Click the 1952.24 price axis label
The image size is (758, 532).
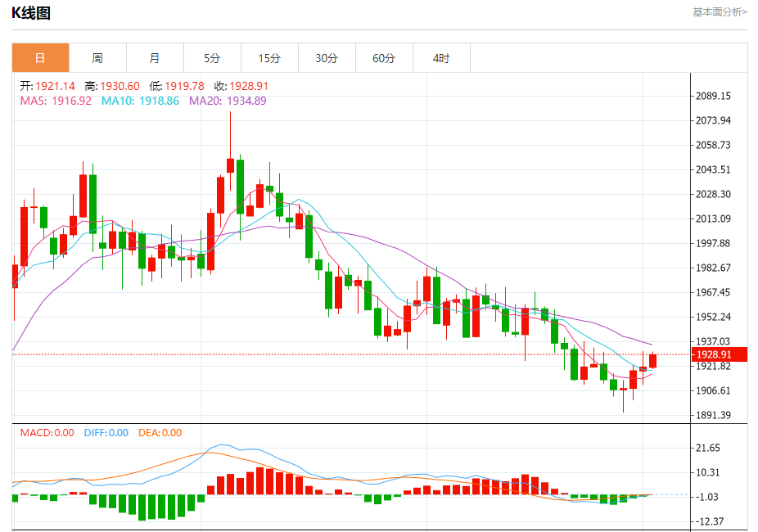pos(713,317)
